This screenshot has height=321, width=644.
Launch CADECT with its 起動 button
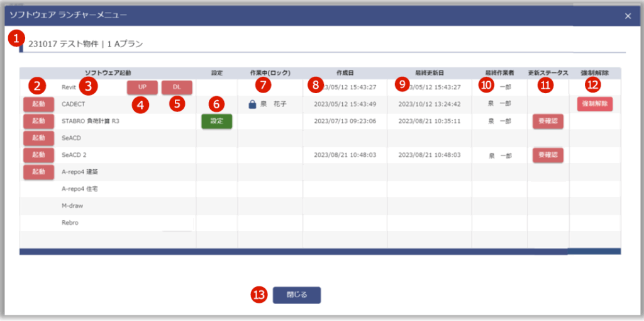38,104
